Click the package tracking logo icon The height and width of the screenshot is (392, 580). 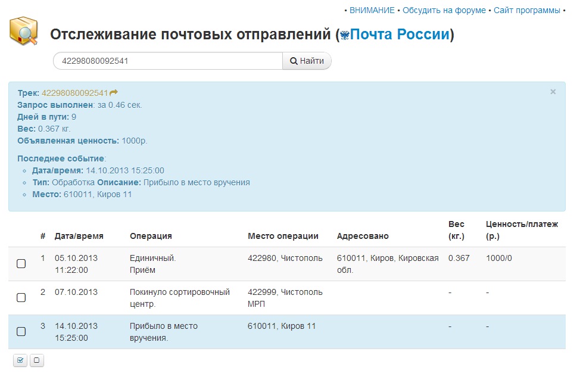click(24, 31)
